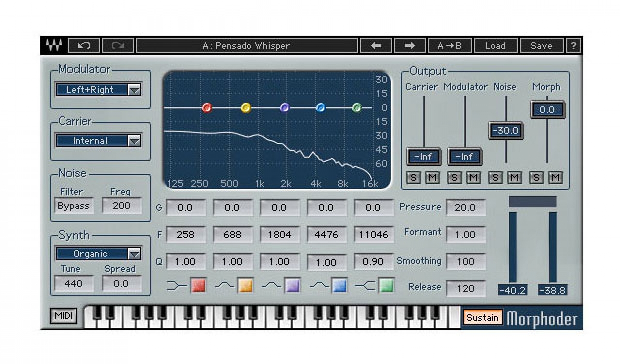620x364 pixels.
Task: Click the Smoothing 100 value field
Action: pyautogui.click(x=466, y=261)
